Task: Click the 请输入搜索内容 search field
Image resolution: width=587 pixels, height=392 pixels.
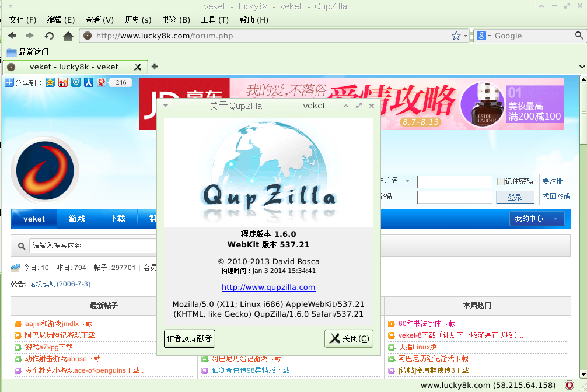Action: (93, 246)
